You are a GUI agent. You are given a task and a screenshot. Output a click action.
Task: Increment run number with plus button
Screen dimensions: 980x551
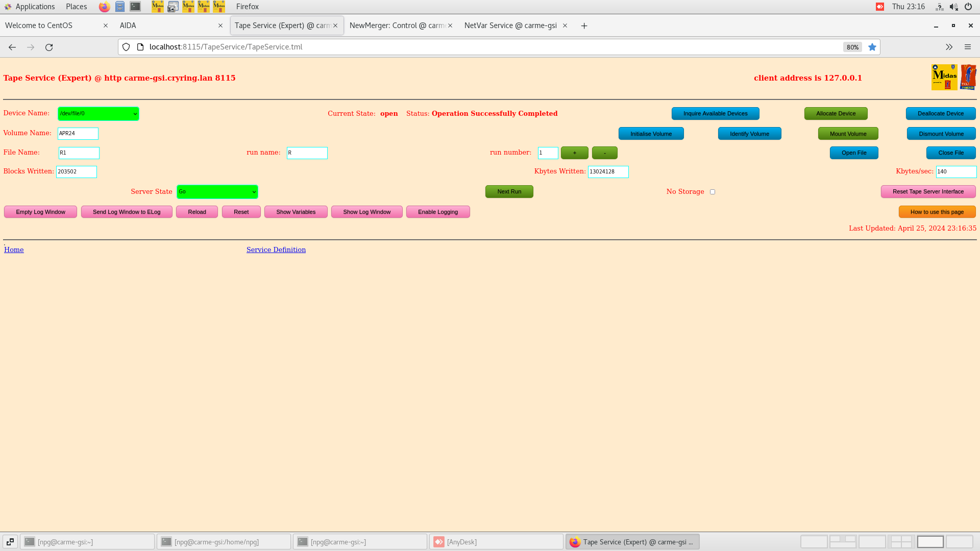pos(574,153)
